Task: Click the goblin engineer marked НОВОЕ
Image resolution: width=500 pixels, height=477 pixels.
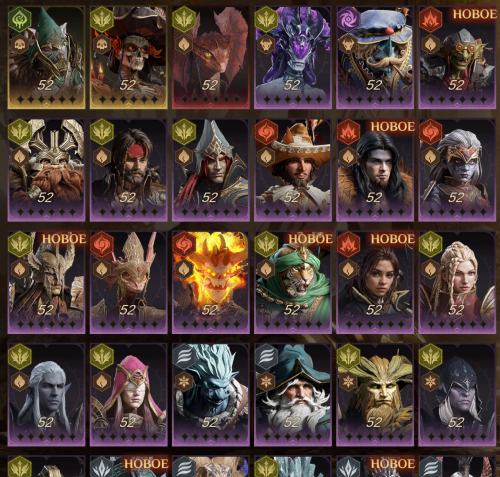Action: (457, 57)
